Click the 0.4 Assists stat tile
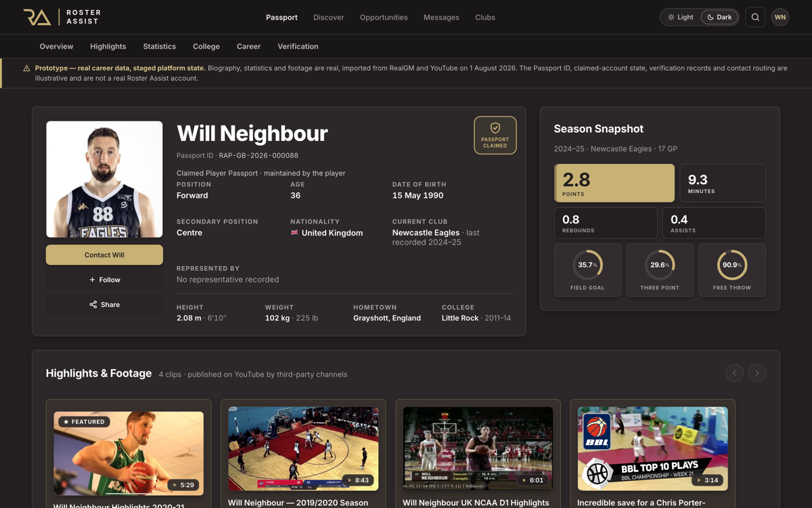 [x=714, y=223]
